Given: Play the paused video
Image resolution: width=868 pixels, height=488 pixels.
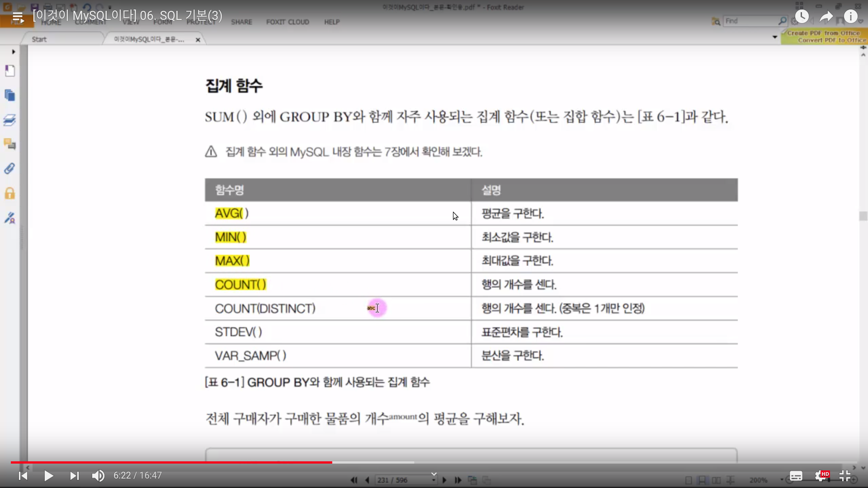Looking at the screenshot, I should tap(49, 476).
